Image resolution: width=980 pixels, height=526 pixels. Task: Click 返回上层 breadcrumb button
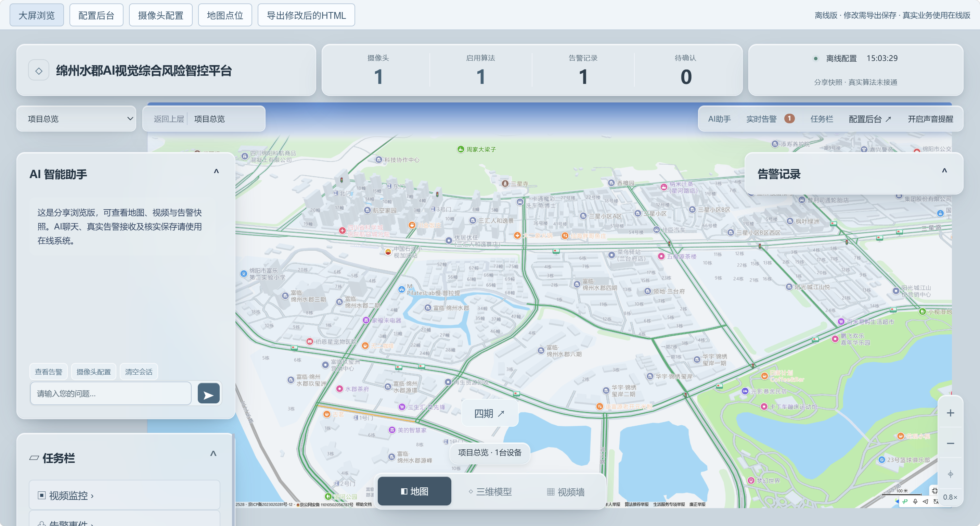coord(169,119)
